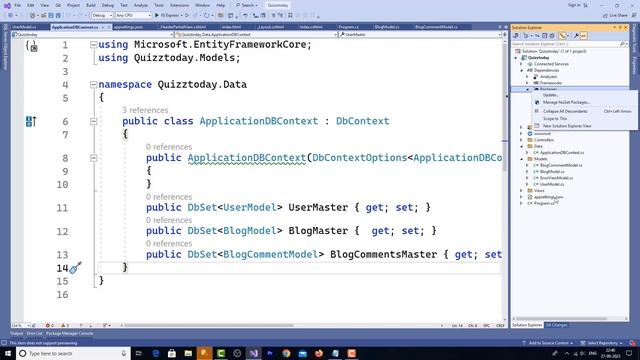Switch to the Git Changes tab
Viewport: 640px width, 360px height.
556,325
